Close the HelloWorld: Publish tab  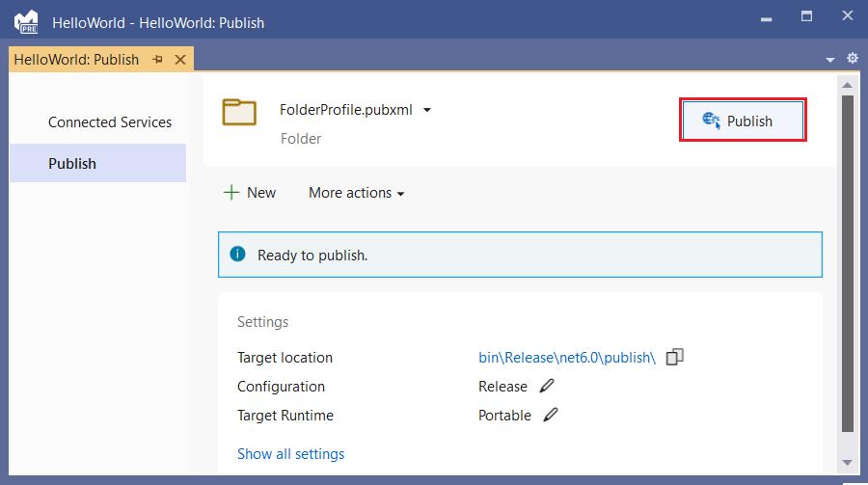(180, 60)
